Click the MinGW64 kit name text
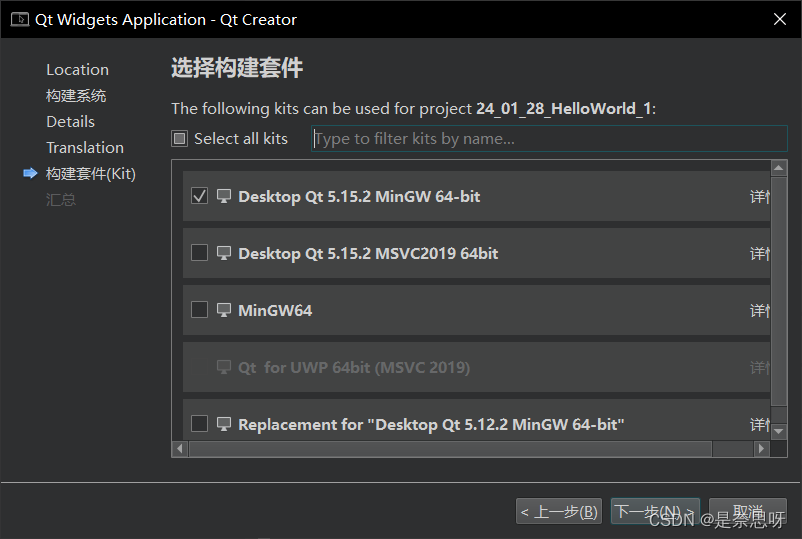Screen dimensions: 802x539 click(275, 310)
